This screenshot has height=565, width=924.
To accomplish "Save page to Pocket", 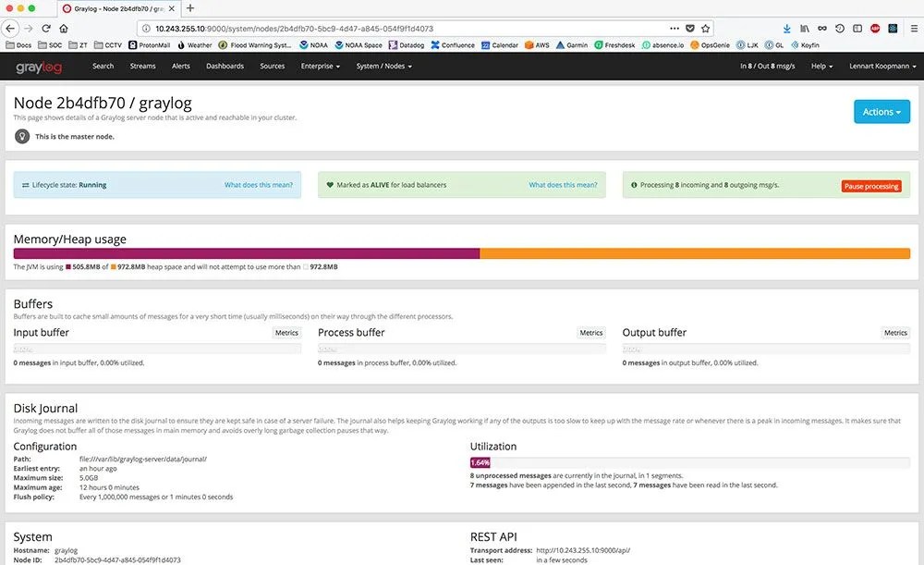I will click(690, 29).
